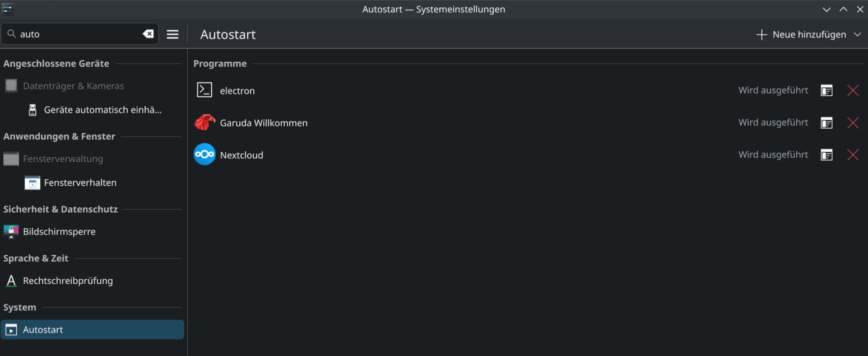
Task: Open Rechtschreibprüfung settings
Action: pyautogui.click(x=67, y=281)
